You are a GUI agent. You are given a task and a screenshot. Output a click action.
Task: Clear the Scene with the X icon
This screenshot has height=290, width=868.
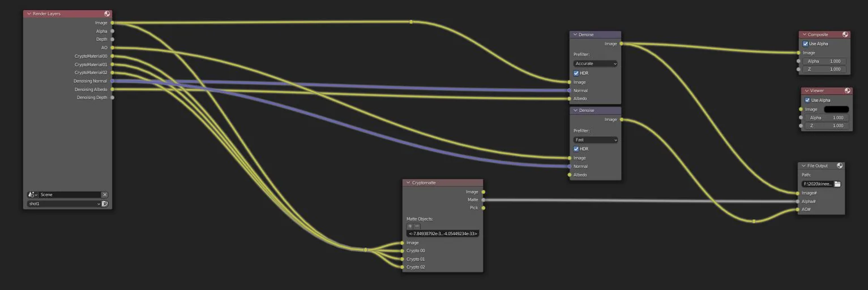pyautogui.click(x=105, y=194)
